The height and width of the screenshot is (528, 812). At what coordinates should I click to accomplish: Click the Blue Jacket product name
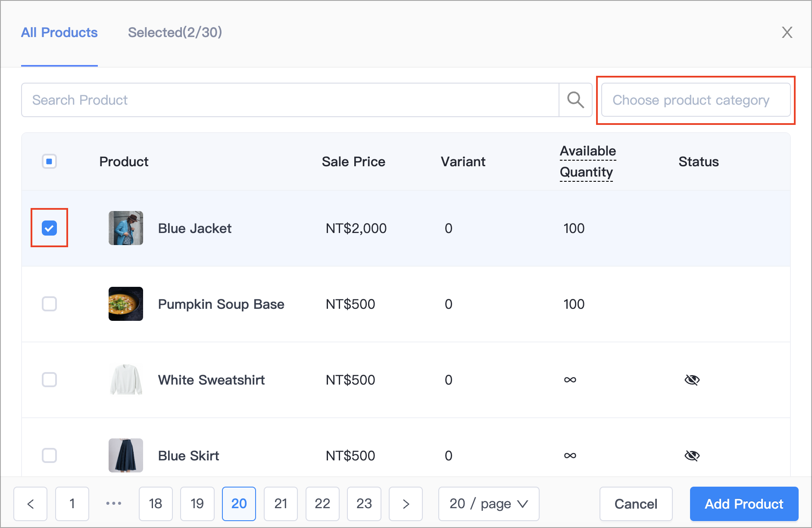coord(195,228)
